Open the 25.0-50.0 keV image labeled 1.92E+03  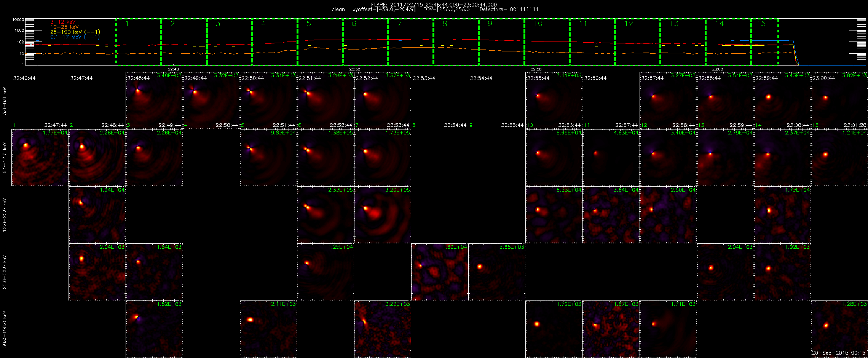782,272
